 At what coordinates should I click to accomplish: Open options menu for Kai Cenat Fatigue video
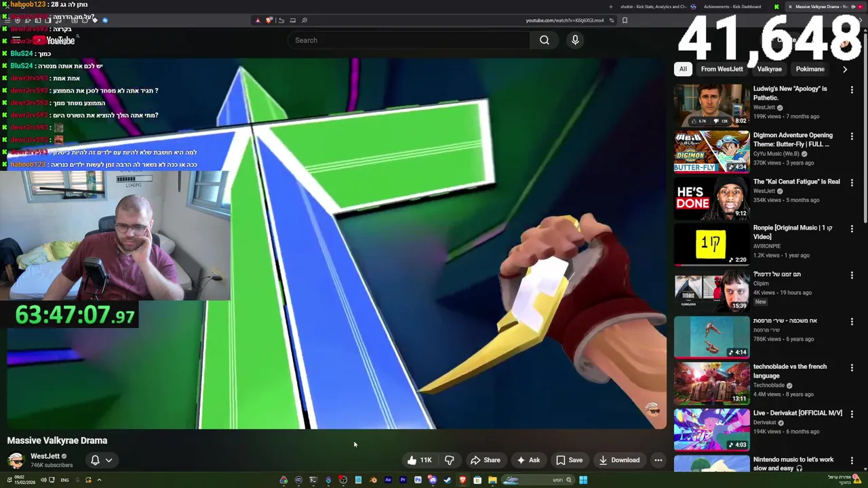(x=852, y=182)
